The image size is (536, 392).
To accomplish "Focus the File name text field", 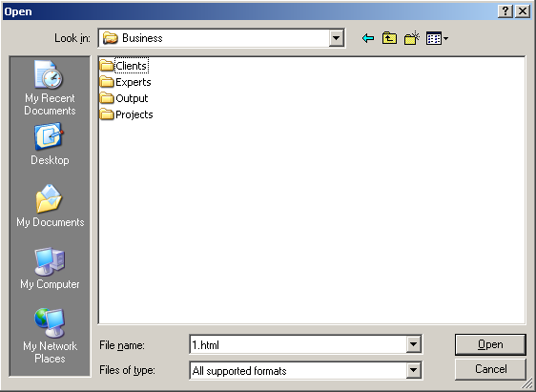I will (299, 344).
